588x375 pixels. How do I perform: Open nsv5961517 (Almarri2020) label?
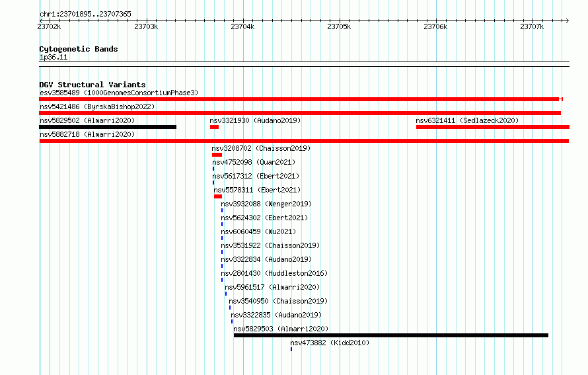[x=272, y=287]
